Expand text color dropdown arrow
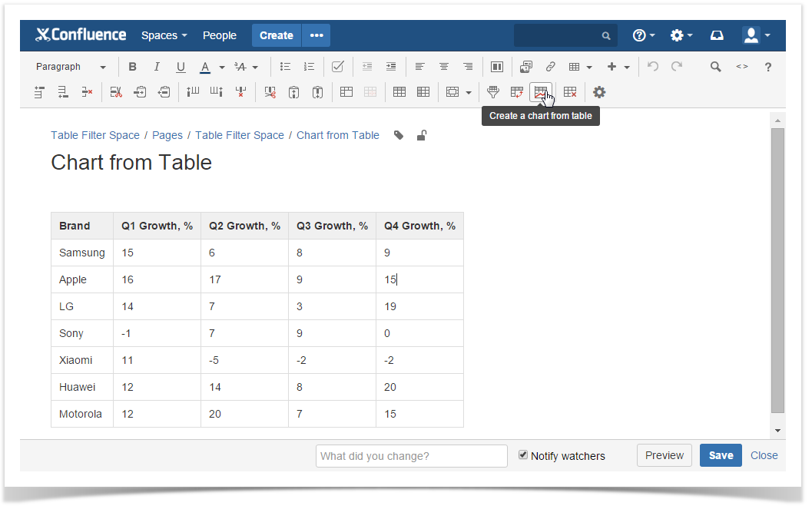 (x=222, y=68)
